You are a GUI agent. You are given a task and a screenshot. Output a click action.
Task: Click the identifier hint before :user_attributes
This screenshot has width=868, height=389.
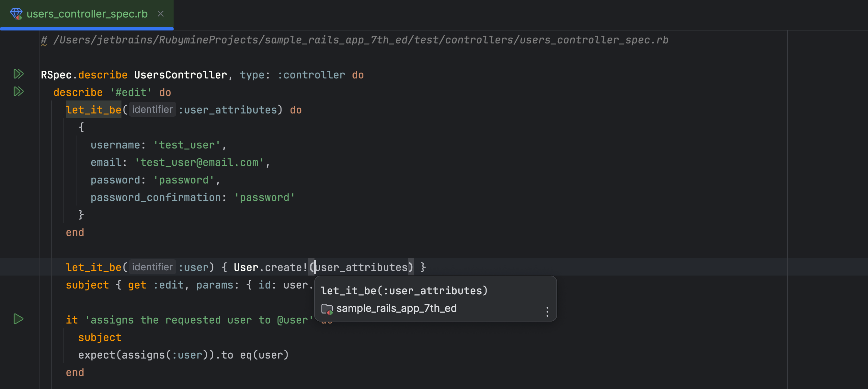152,110
